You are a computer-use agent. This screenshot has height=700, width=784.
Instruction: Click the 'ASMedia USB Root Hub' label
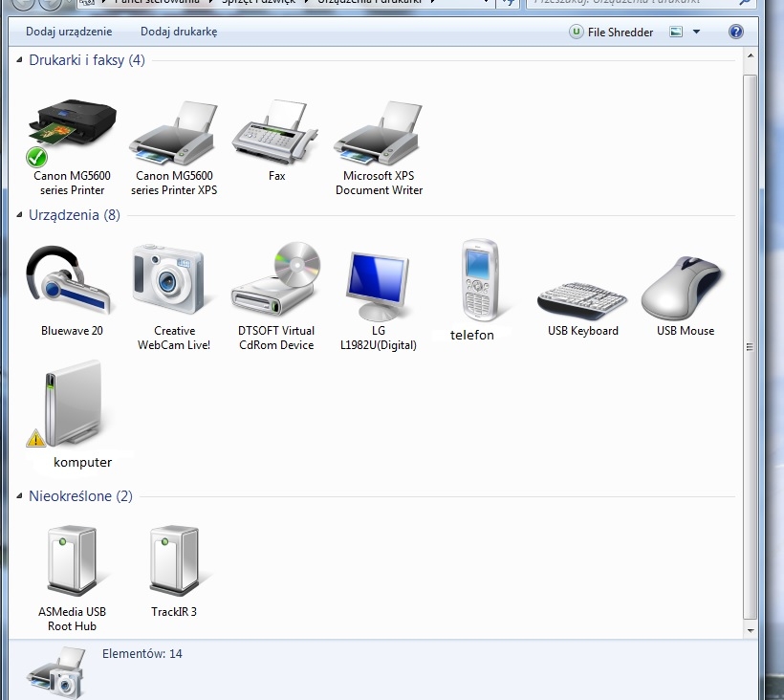tap(72, 619)
